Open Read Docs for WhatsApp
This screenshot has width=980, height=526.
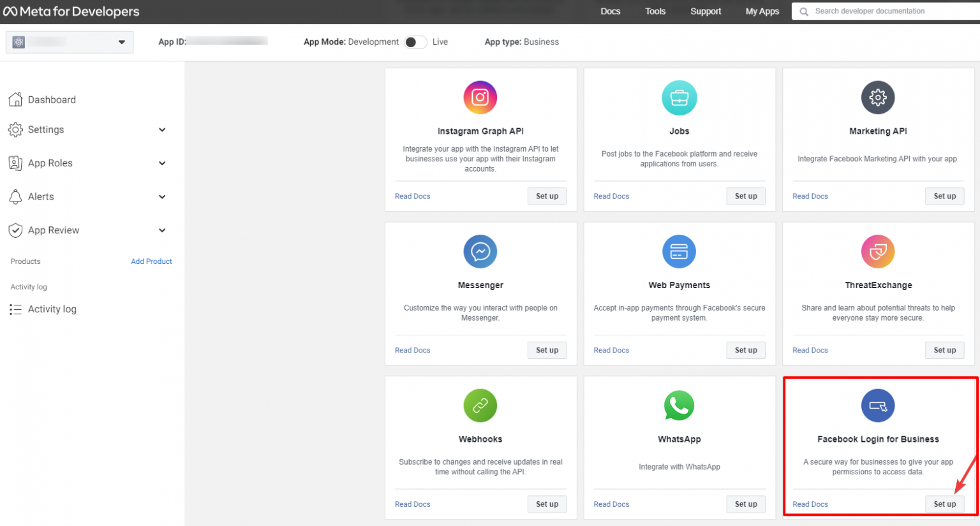tap(611, 504)
